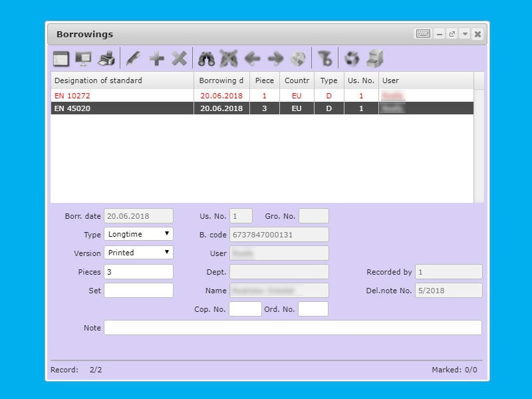This screenshot has height=399, width=532.
Task: Select the EN 45020 row
Action: (262, 108)
